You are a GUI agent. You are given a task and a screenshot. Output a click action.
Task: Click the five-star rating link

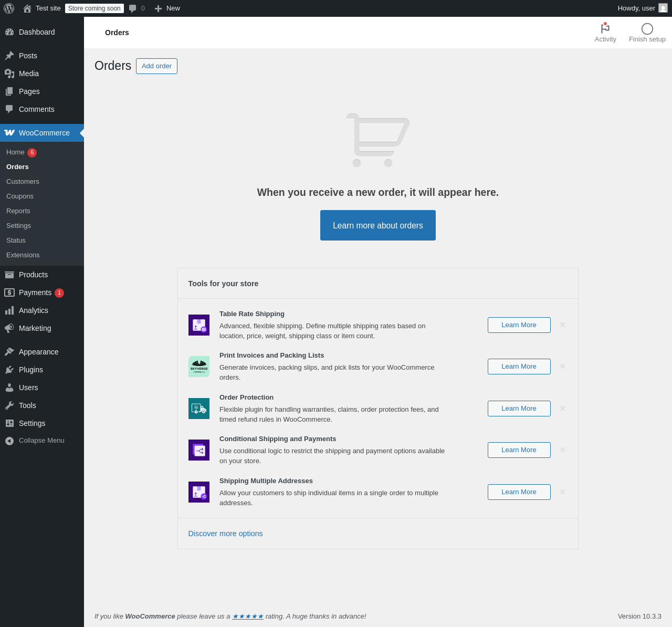[x=248, y=616]
